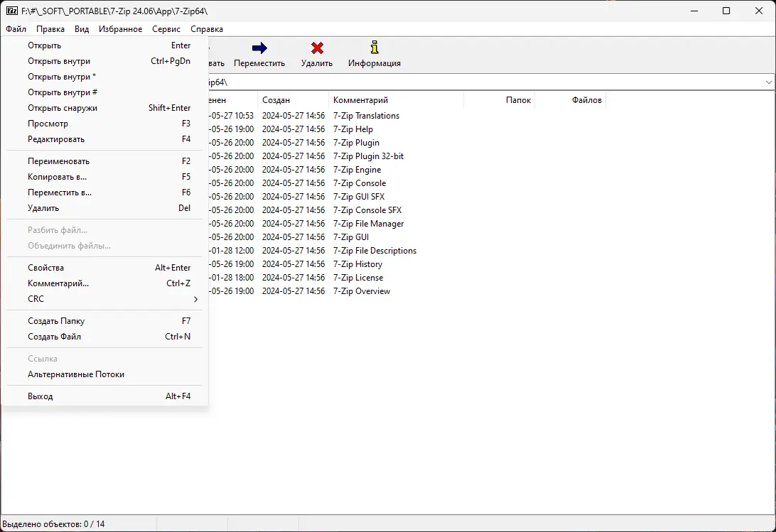The height and width of the screenshot is (532, 776).
Task: Open the Файл menu
Action: 16,29
